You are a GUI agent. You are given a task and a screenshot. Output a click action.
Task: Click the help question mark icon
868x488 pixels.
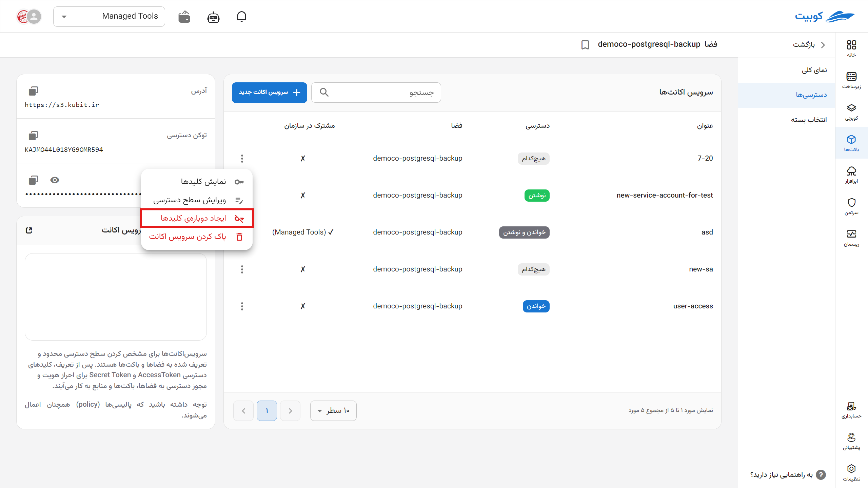pos(821,475)
